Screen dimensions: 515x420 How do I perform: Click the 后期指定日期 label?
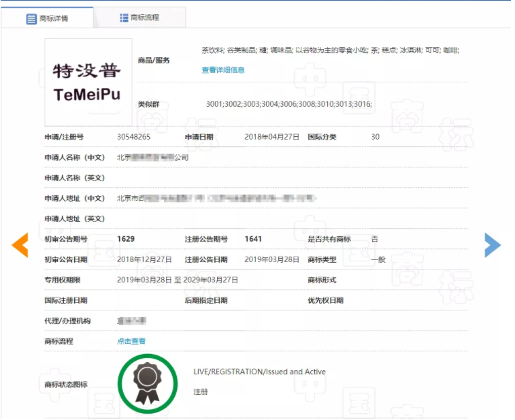click(206, 300)
